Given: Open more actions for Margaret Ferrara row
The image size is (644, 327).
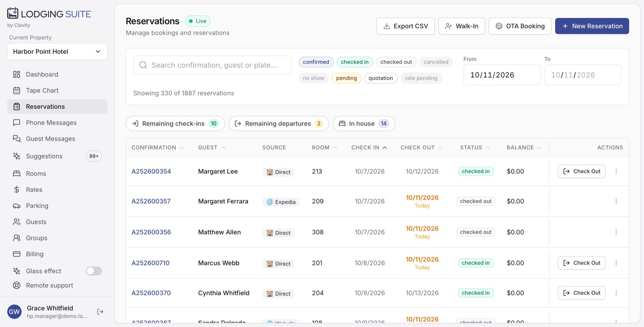Looking at the screenshot, I should [616, 201].
